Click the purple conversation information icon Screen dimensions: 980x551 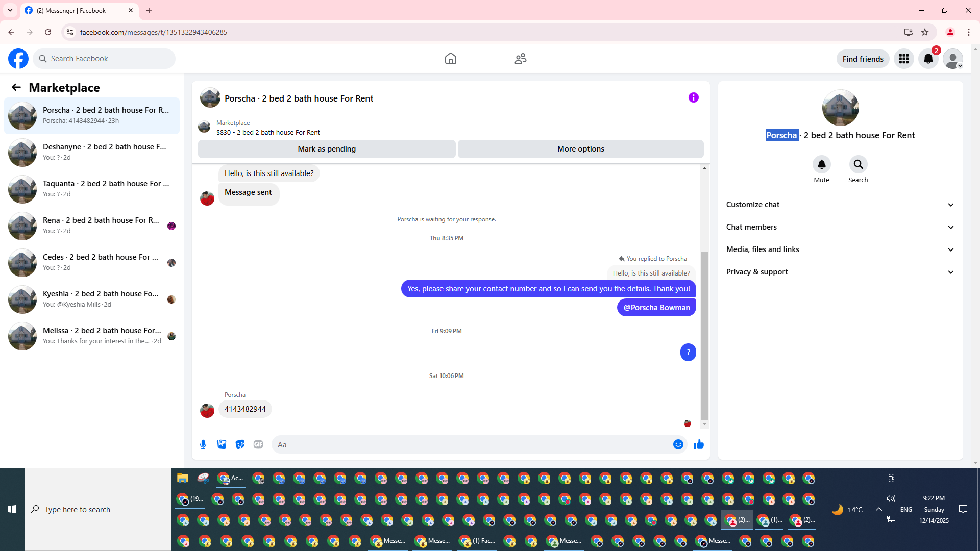[693, 97]
